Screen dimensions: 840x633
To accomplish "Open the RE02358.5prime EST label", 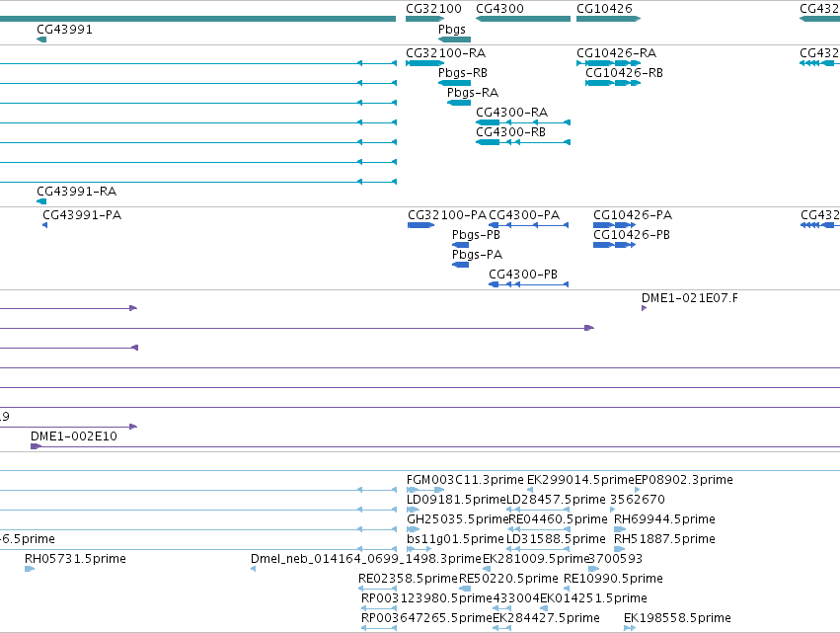I will [x=409, y=580].
